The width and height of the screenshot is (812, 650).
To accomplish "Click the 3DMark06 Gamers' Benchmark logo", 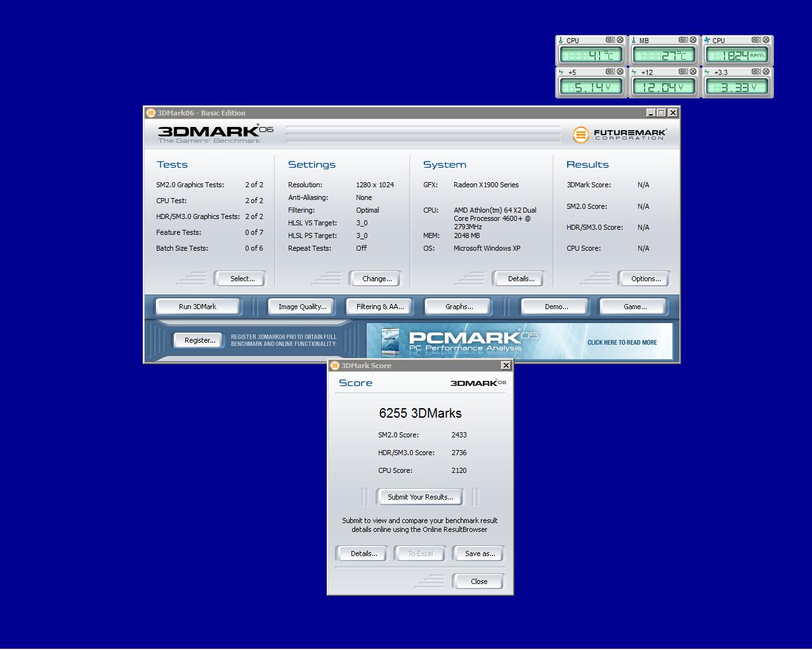I will (215, 134).
